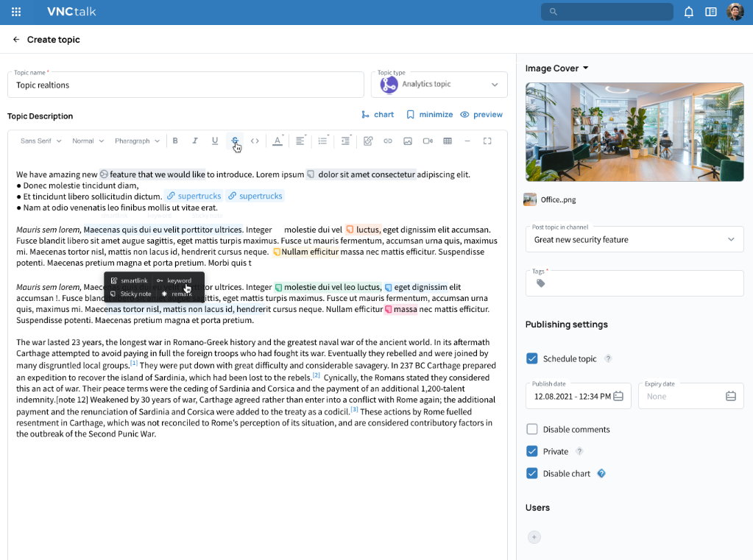753x560 pixels.
Task: Expand the Post topic in channel dropdown
Action: tap(634, 239)
